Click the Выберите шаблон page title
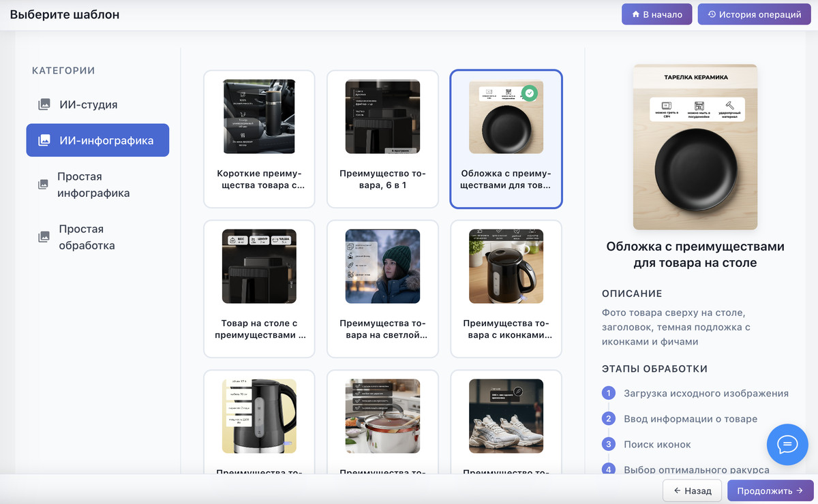 (x=65, y=14)
